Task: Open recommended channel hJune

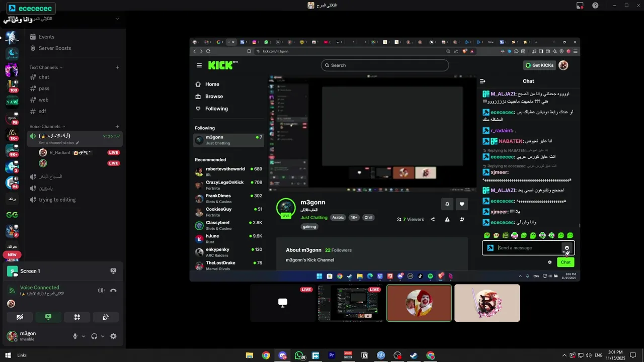Action: 229,239
